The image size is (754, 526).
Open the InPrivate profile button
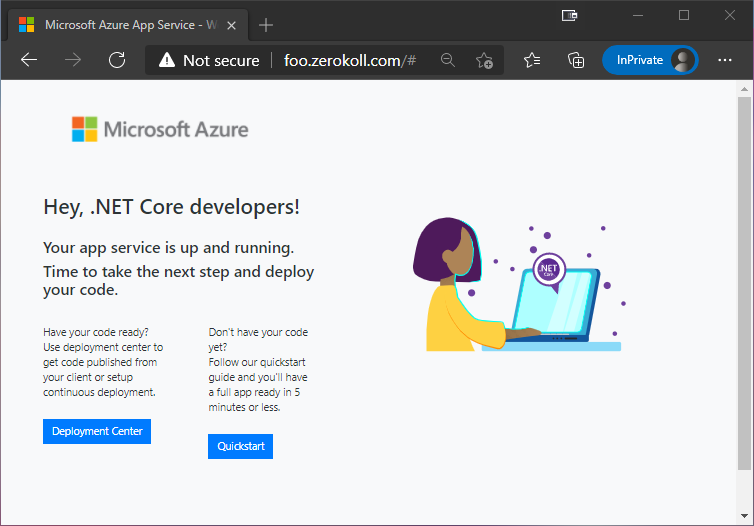coord(650,60)
